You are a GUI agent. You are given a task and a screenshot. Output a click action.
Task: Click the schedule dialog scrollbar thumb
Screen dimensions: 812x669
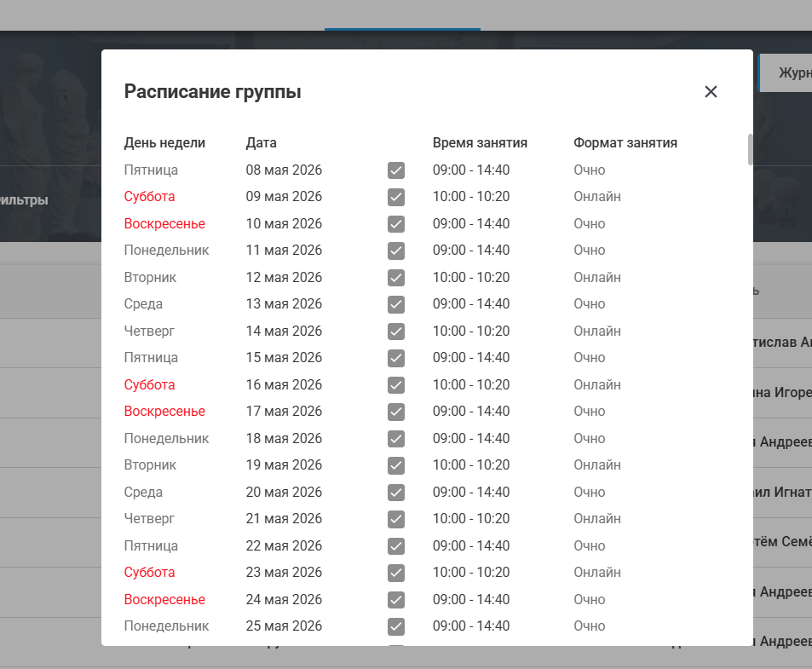pos(751,150)
